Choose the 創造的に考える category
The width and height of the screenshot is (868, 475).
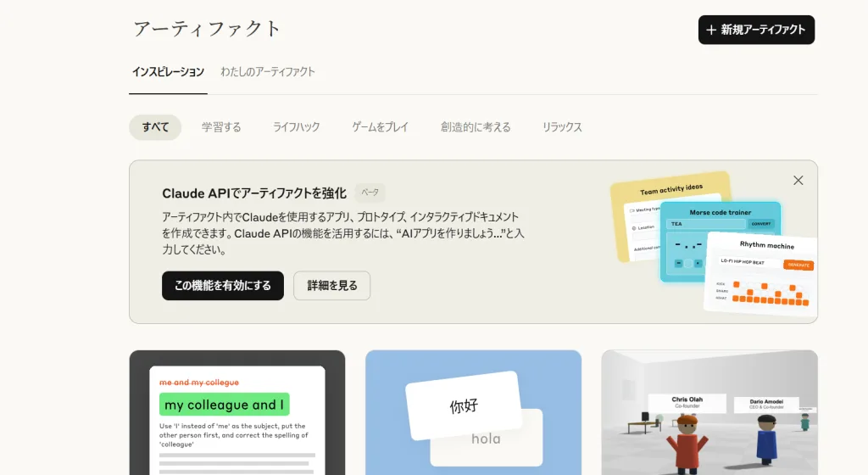[x=476, y=126]
